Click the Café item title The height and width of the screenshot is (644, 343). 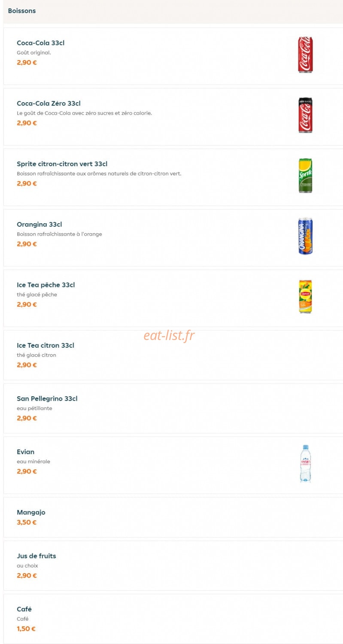click(x=24, y=609)
